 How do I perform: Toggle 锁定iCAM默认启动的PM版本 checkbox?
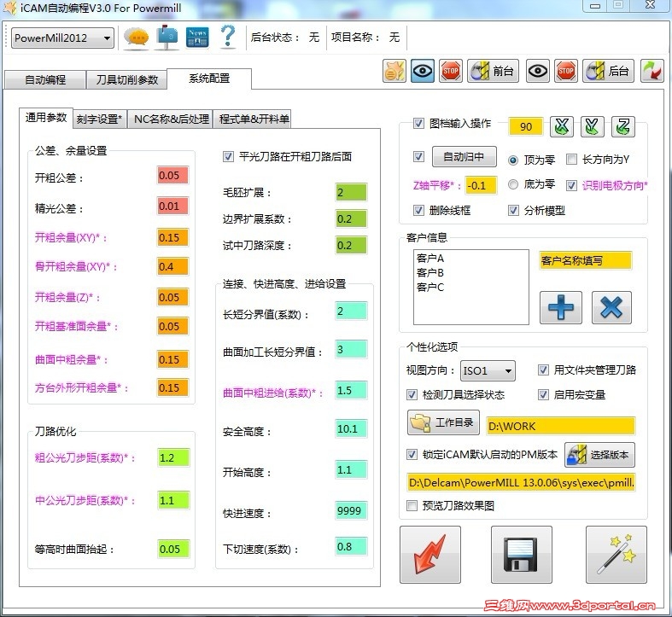(412, 454)
